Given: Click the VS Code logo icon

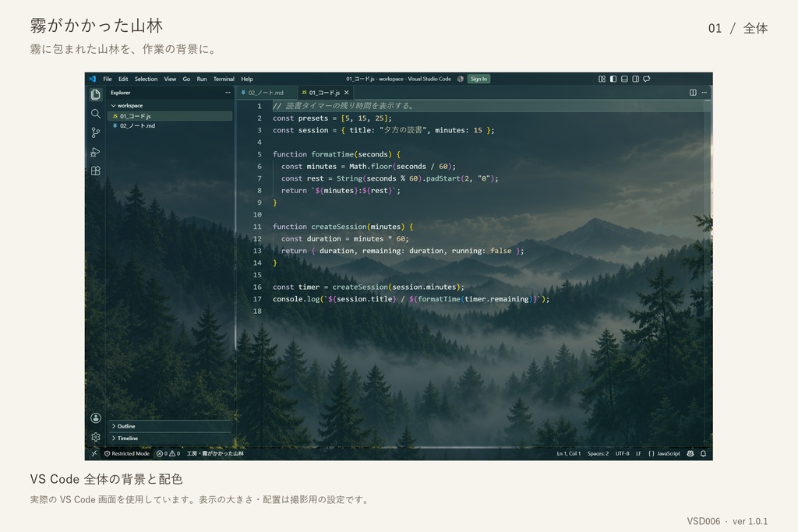Looking at the screenshot, I should 92,79.
